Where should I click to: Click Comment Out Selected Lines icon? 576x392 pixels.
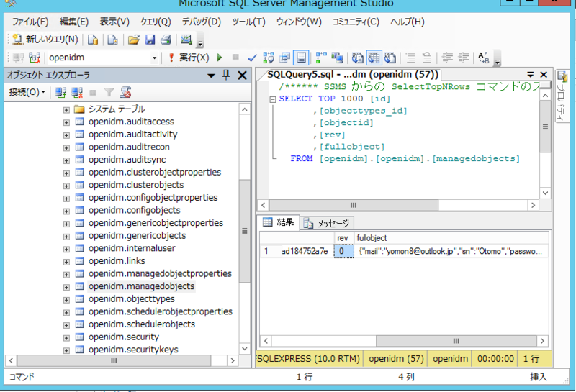tap(410, 58)
